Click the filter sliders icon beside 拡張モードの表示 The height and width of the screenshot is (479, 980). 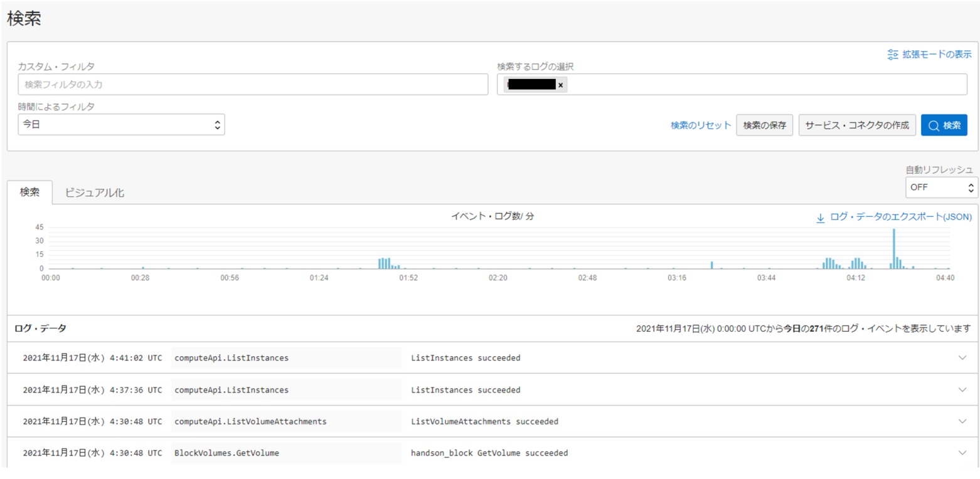[x=893, y=55]
